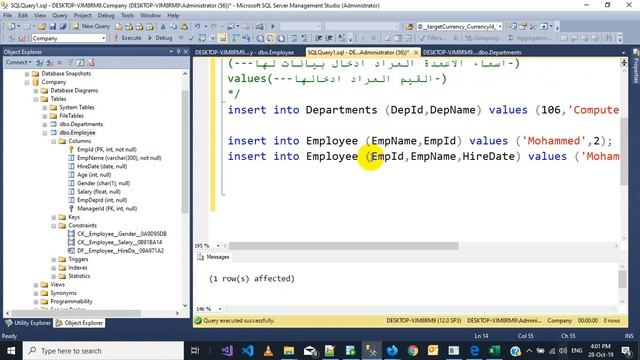Open the Window menu

click(x=150, y=16)
